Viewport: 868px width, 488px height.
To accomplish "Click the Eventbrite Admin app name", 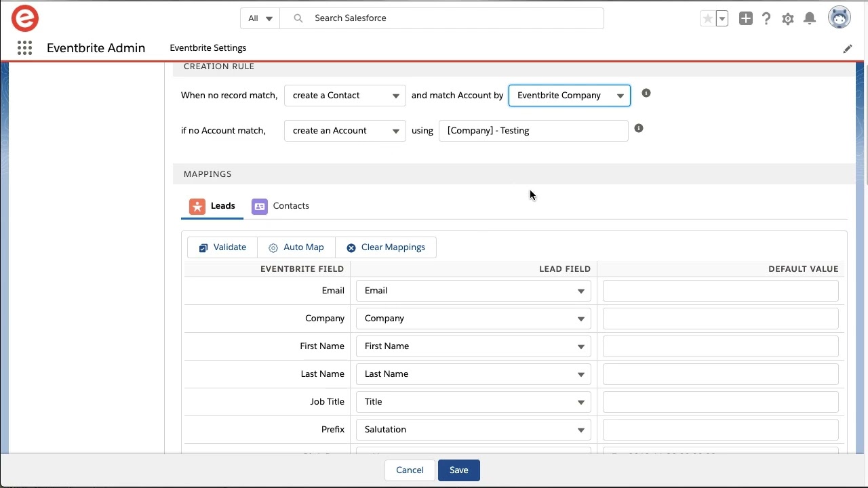I will click(96, 48).
